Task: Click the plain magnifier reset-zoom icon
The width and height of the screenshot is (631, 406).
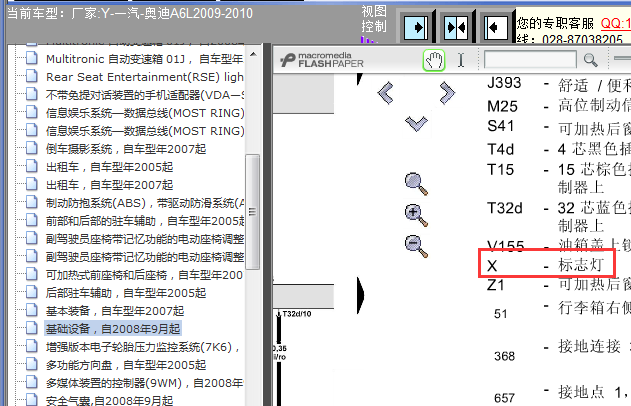Action: (x=416, y=184)
